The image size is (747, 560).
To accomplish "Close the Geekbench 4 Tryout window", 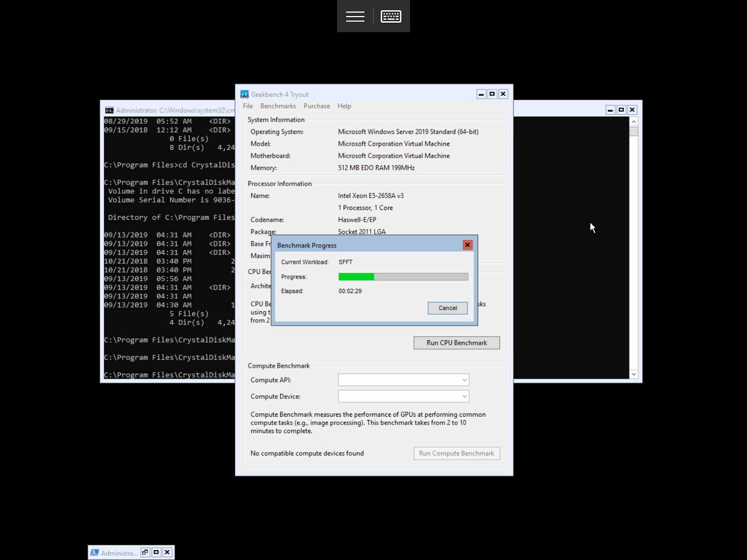I will coord(503,94).
